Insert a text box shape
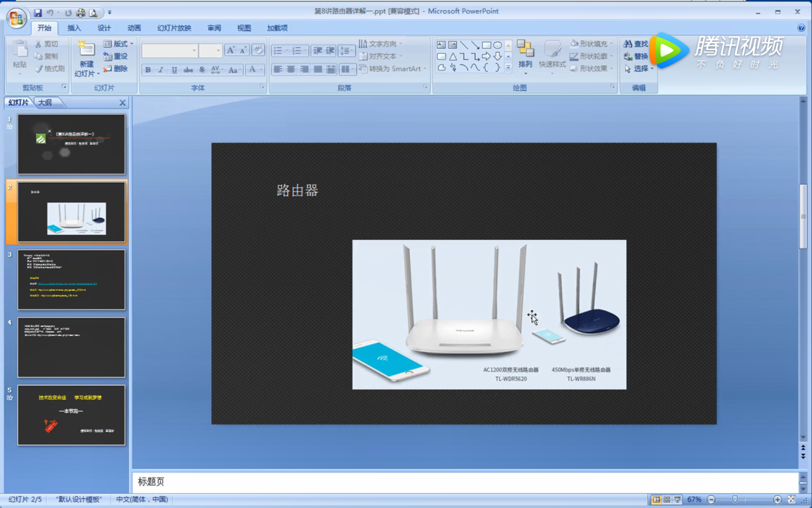 click(x=441, y=45)
